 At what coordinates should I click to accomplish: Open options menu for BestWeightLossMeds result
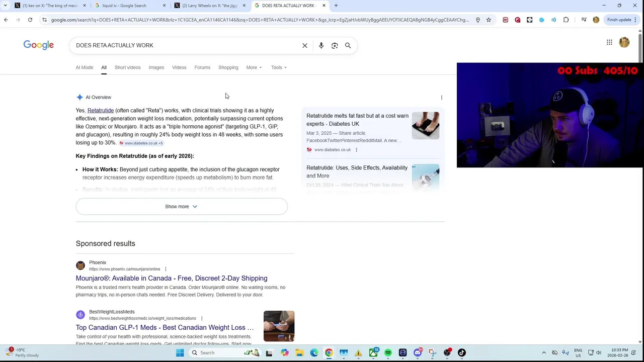(x=202, y=319)
